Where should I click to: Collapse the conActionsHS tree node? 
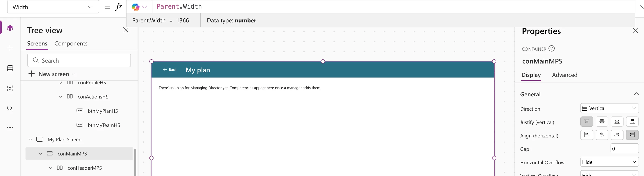point(60,97)
